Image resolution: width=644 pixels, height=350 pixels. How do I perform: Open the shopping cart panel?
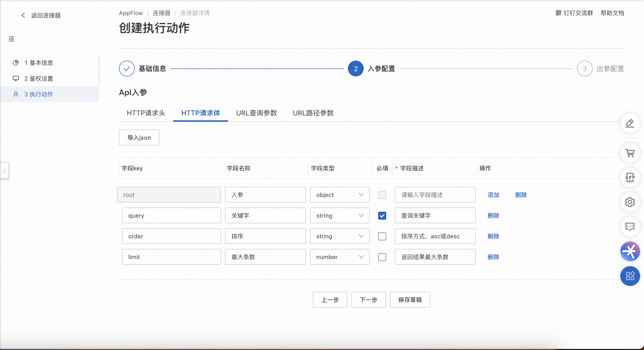click(630, 153)
